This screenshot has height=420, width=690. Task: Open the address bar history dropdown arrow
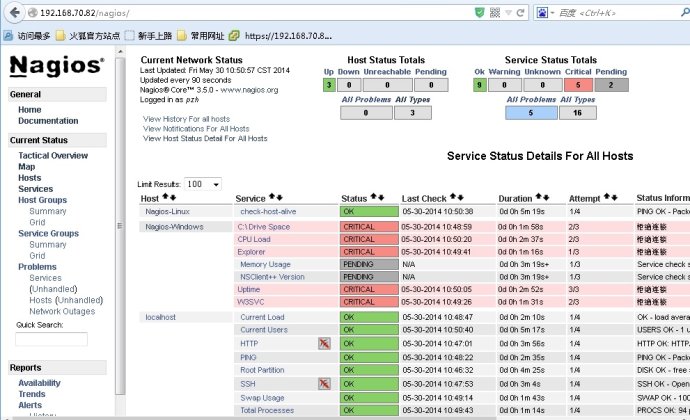click(x=508, y=13)
